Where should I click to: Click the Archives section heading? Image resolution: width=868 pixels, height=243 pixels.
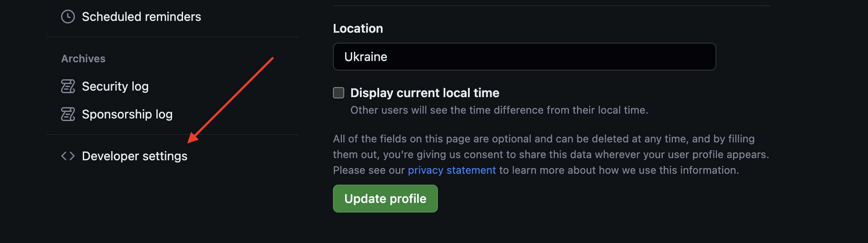click(83, 58)
